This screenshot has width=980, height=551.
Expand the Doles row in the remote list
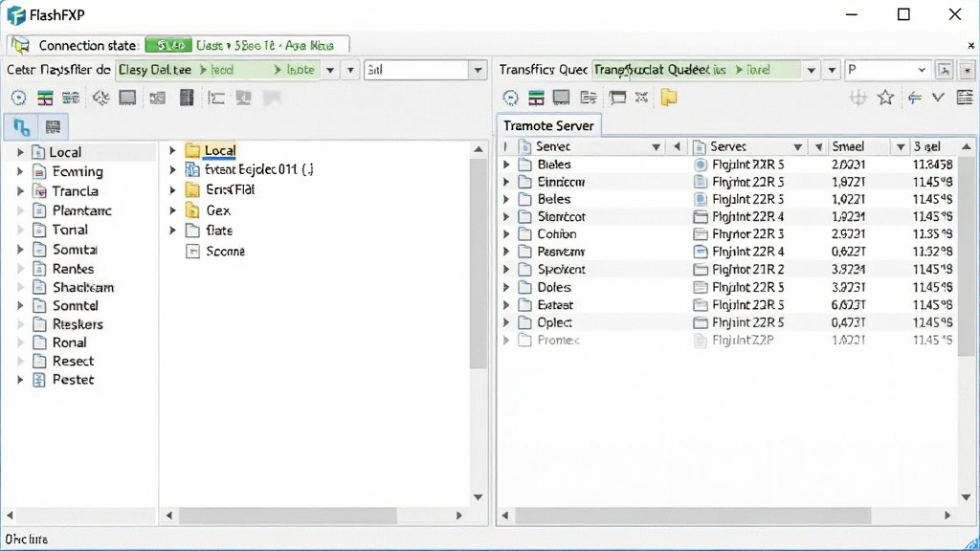click(506, 287)
